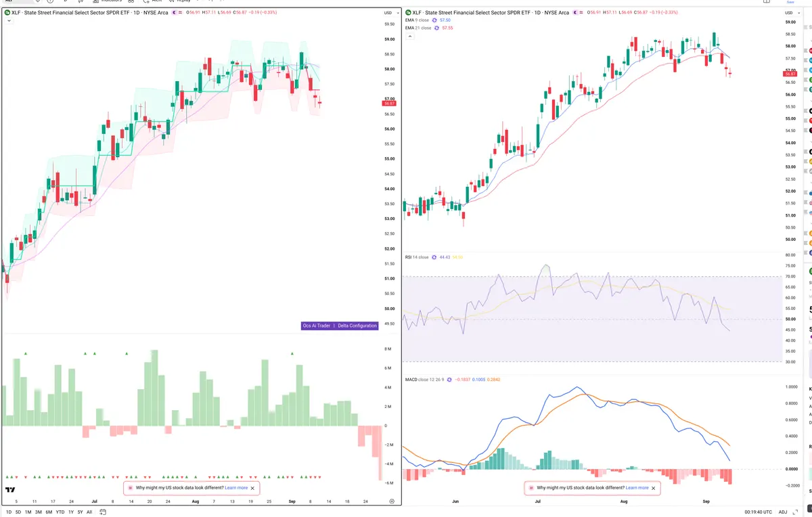
Task: Open time axis settings gear on left chart
Action: (x=392, y=501)
